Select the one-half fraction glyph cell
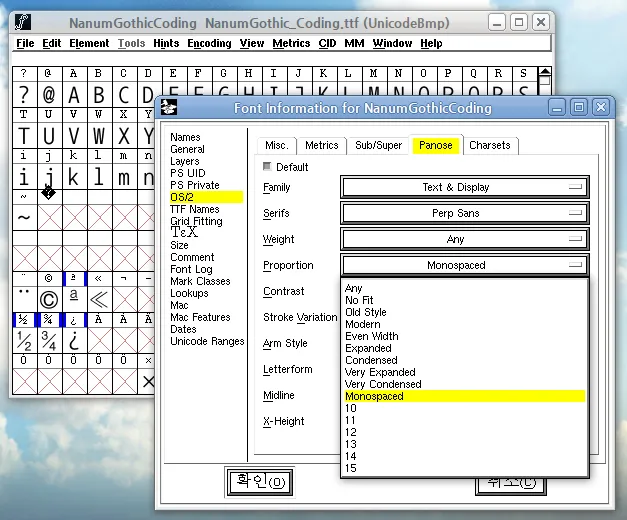The image size is (627, 520). [24, 341]
